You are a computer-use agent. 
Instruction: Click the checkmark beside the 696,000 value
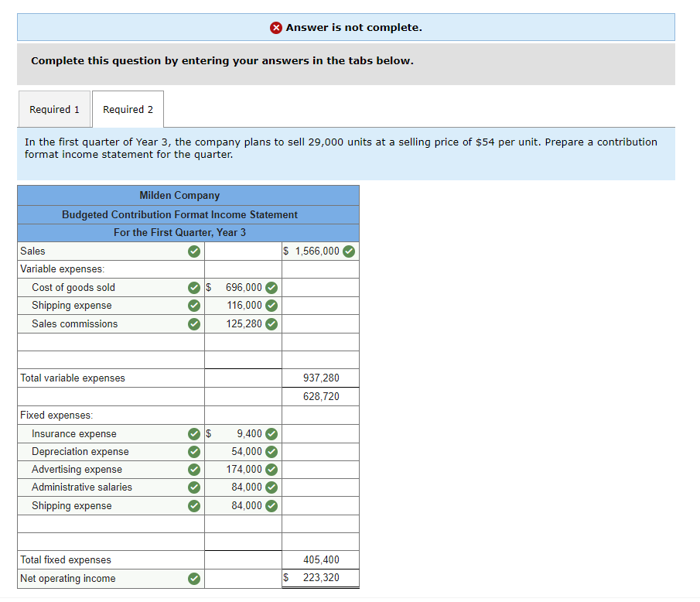[x=271, y=288]
